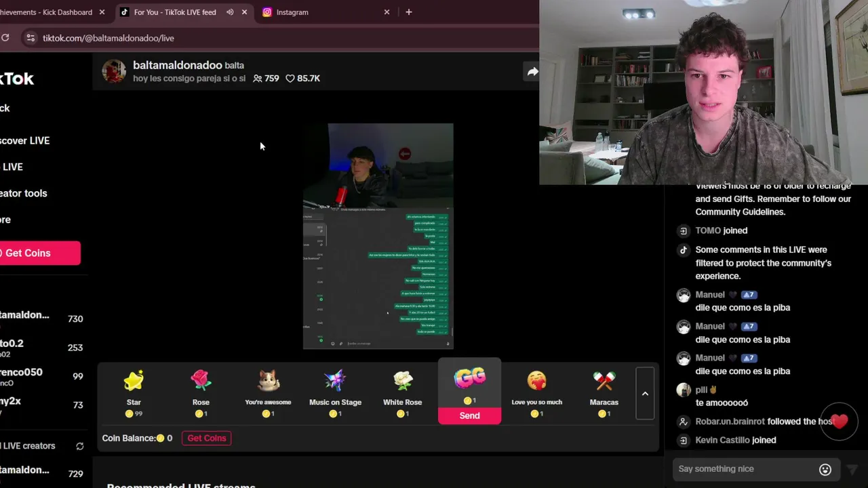Reload the page

point(5,38)
